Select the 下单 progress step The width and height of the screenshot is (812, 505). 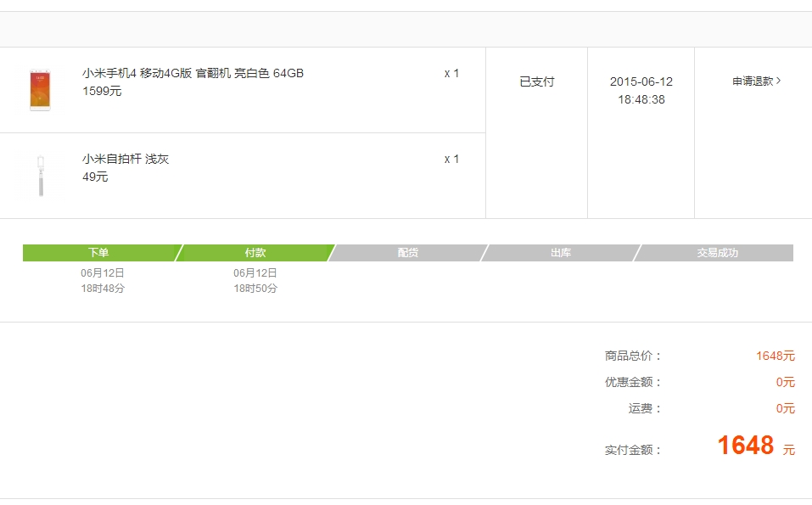click(x=98, y=253)
